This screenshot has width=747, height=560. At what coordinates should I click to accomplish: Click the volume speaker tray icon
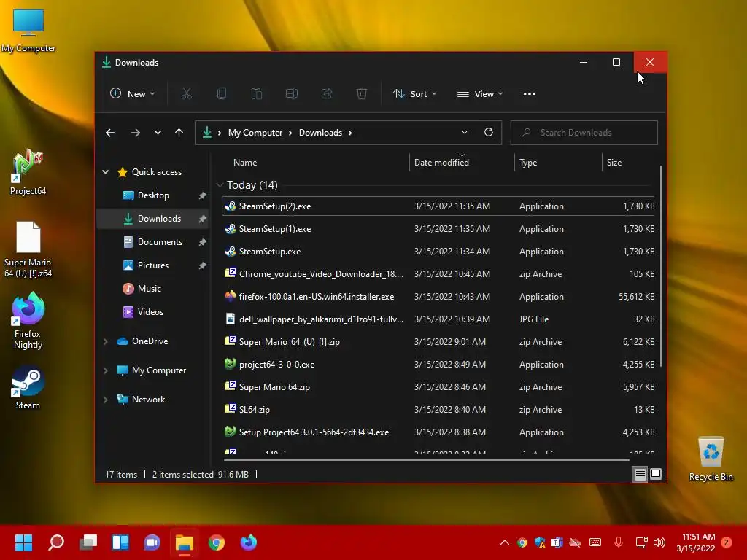pos(659,542)
